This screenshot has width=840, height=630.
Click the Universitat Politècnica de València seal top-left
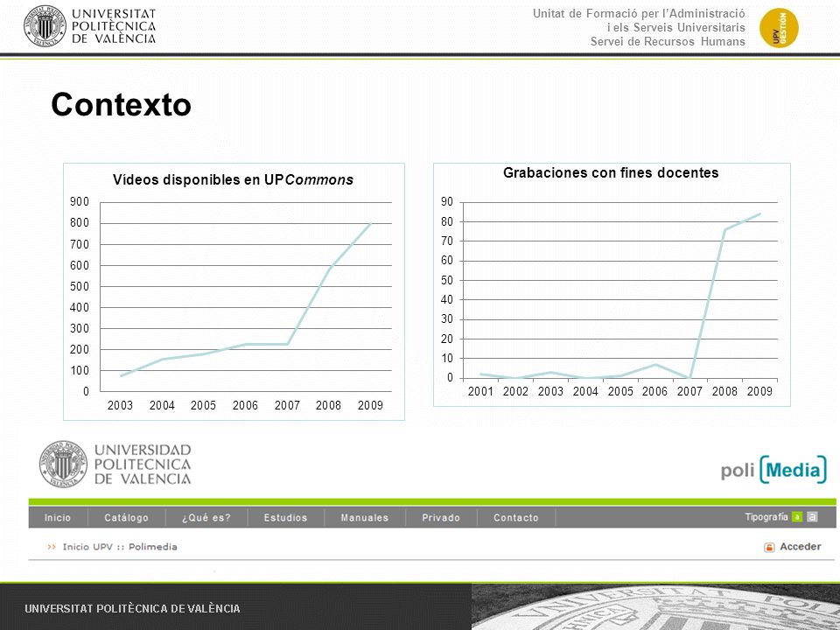pos(45,25)
